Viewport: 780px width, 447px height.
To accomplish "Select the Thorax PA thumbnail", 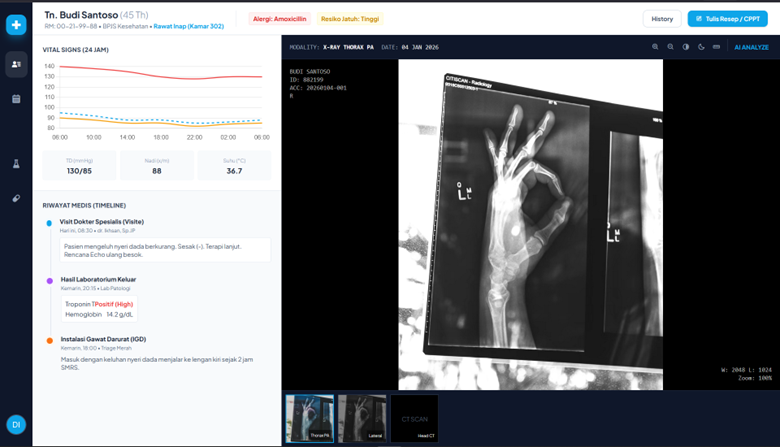I will [309, 418].
